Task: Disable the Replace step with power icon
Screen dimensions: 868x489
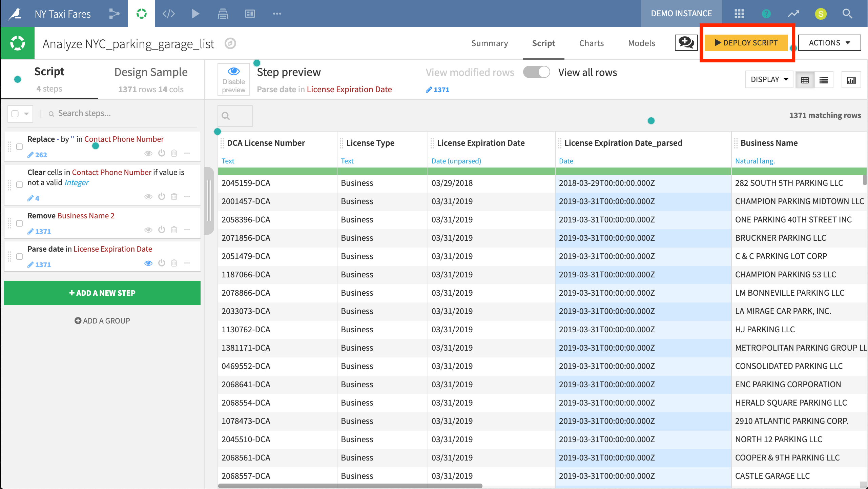Action: point(162,153)
